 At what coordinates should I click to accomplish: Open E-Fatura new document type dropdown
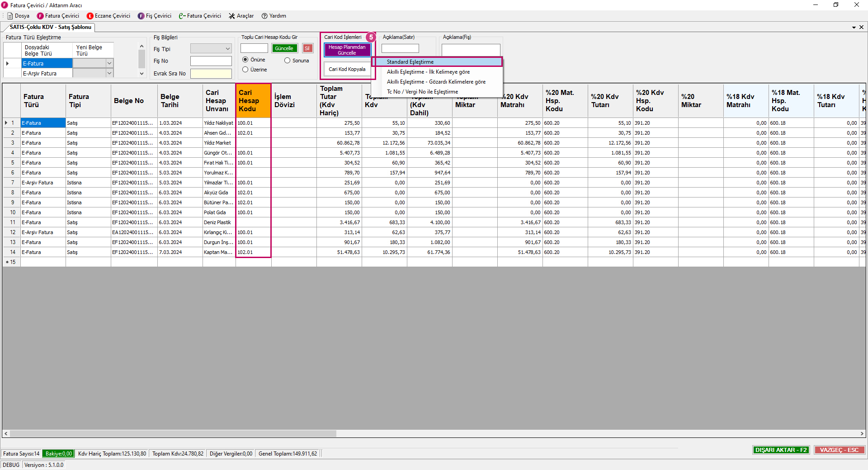tap(109, 63)
